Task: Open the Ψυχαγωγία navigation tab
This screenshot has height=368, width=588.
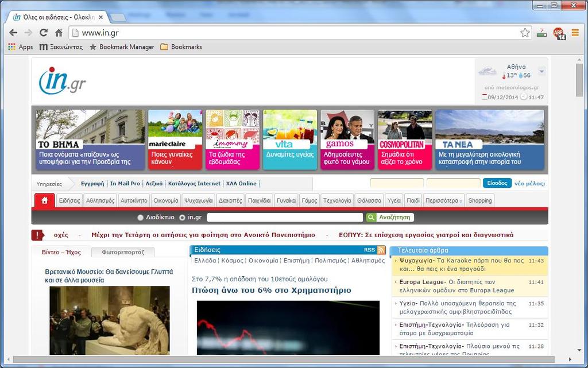Action: pyautogui.click(x=198, y=200)
